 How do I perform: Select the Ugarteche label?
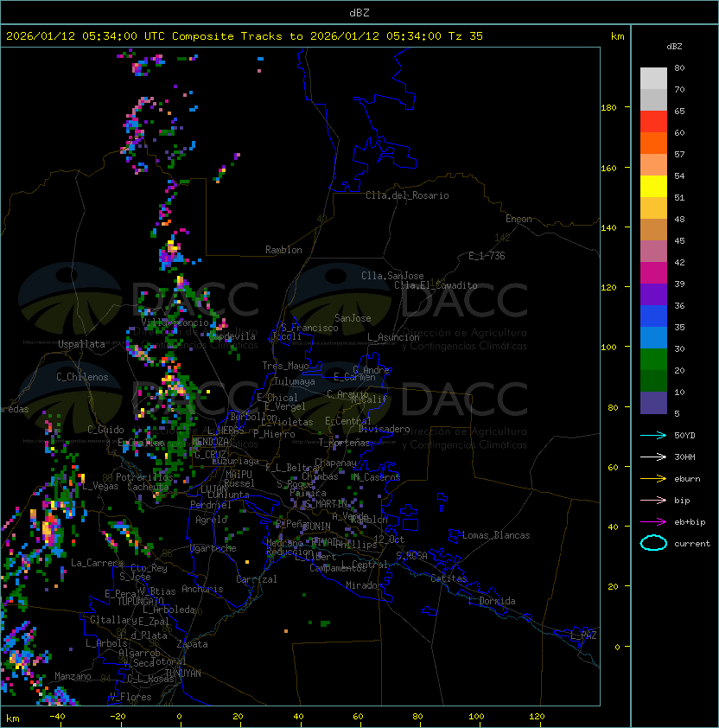[213, 548]
